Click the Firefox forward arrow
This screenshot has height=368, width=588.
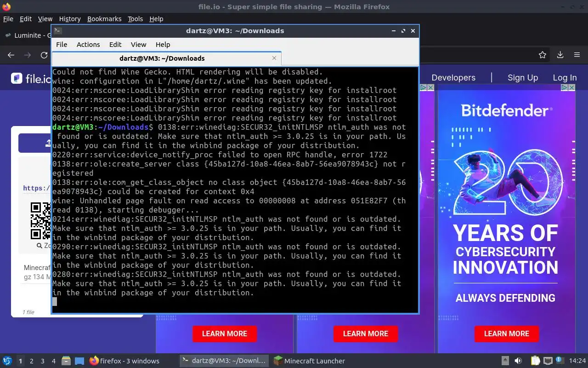click(x=28, y=55)
